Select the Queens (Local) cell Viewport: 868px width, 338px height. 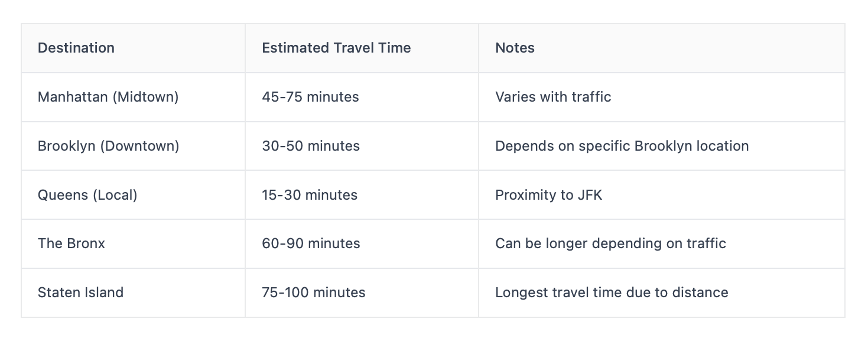point(87,195)
